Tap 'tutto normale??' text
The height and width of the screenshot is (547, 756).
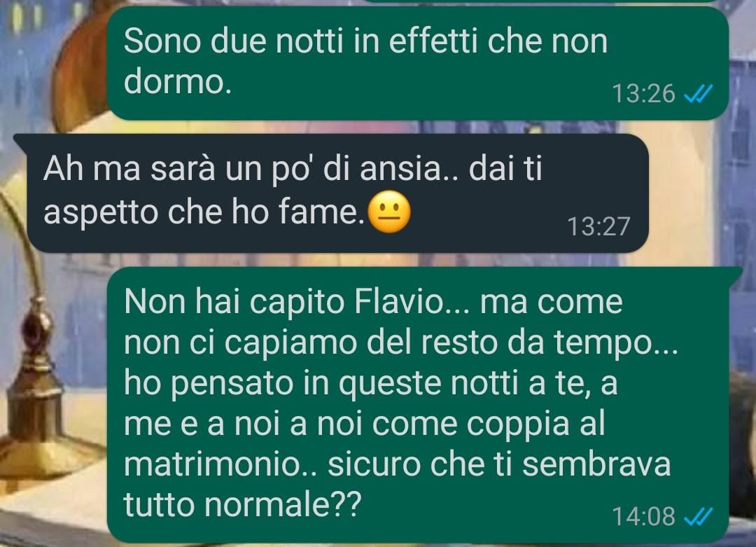[x=242, y=504]
